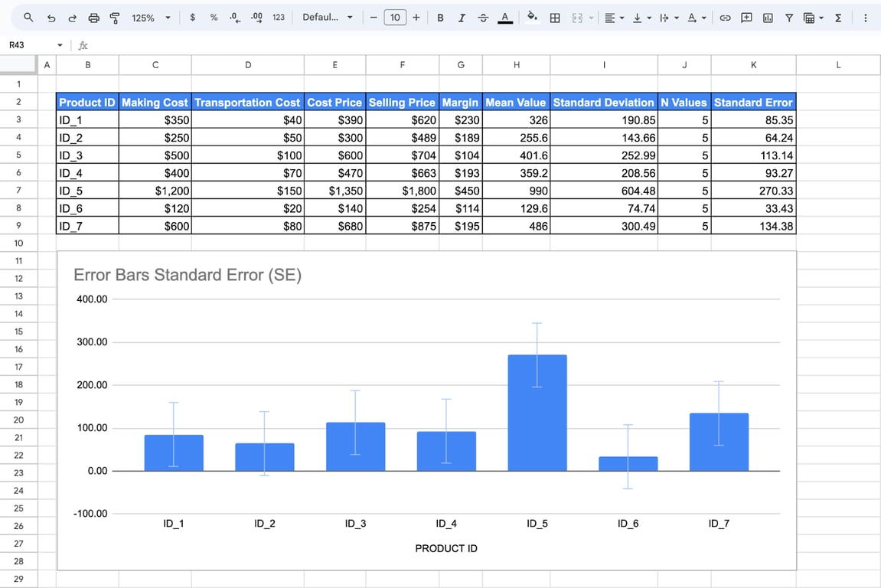The height and width of the screenshot is (588, 881).
Task: Open the more options three-dot menu
Action: tap(865, 18)
